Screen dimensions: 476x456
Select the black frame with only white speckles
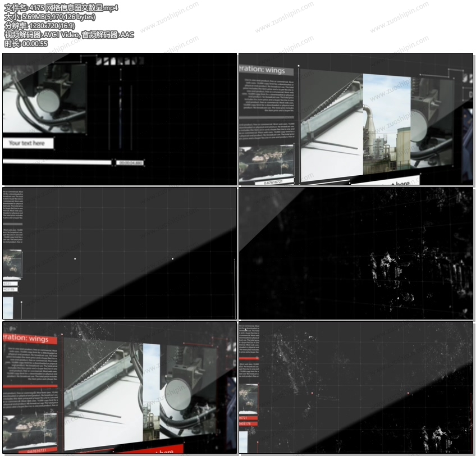click(x=356, y=253)
